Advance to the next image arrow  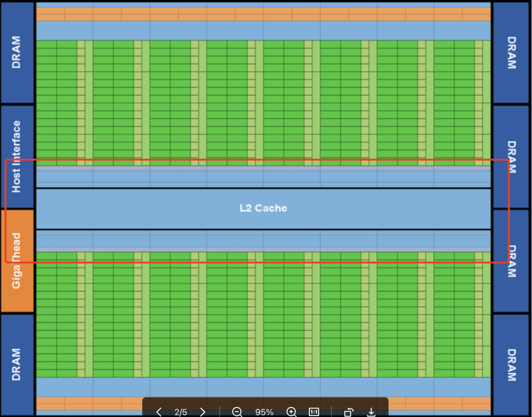202,412
